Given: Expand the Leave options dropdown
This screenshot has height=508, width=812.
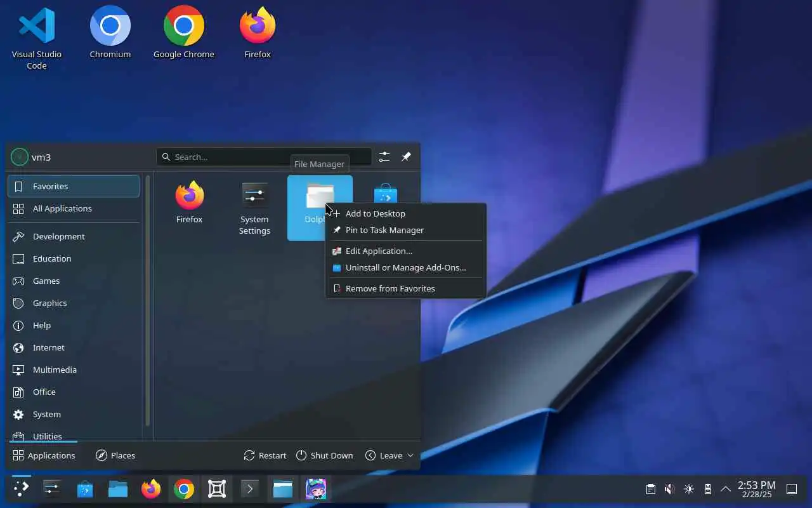Looking at the screenshot, I should pyautogui.click(x=390, y=455).
